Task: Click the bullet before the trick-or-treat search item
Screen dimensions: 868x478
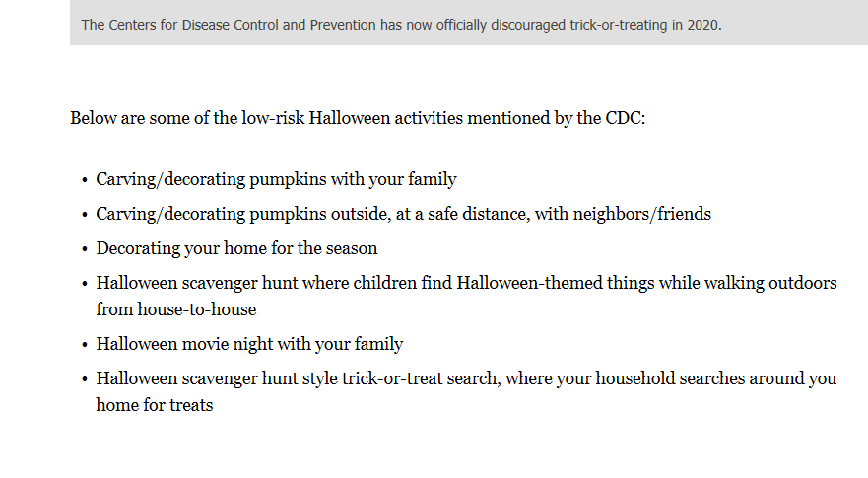Action: point(85,379)
